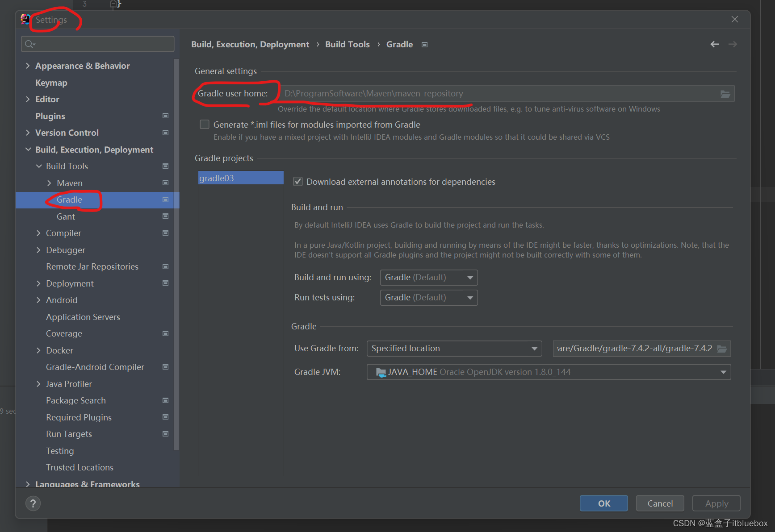The height and width of the screenshot is (532, 775).
Task: Open Coverage settings page
Action: (x=64, y=333)
